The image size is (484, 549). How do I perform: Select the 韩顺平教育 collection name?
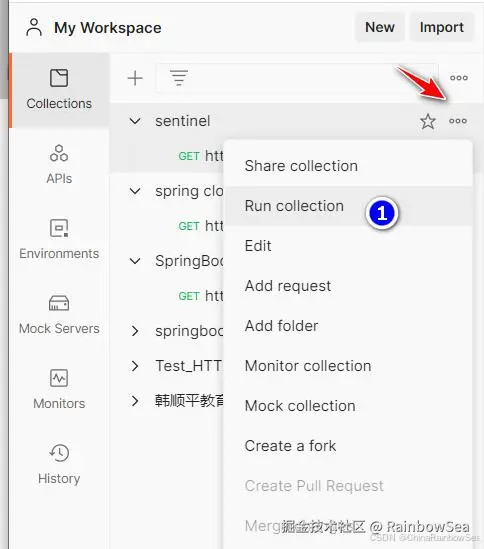(x=189, y=401)
